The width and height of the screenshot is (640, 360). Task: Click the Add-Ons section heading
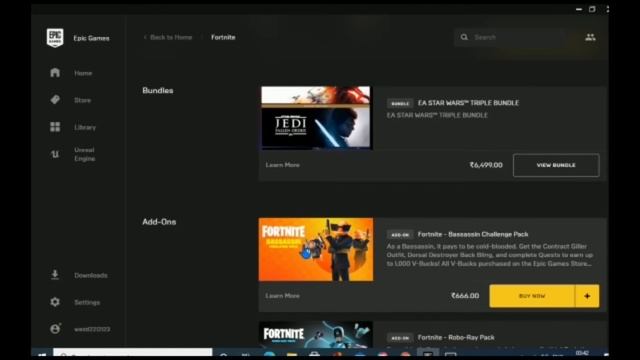(x=159, y=222)
